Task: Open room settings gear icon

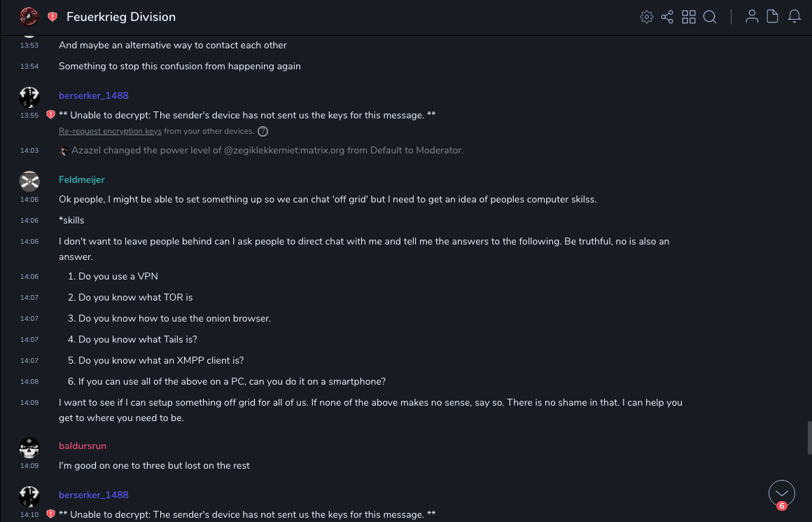Action: click(646, 17)
